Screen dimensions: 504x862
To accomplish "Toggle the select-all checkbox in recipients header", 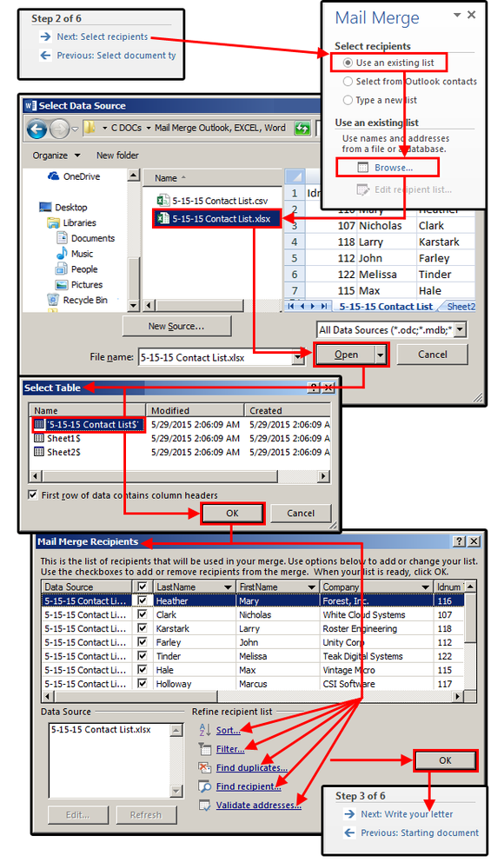I will [143, 587].
